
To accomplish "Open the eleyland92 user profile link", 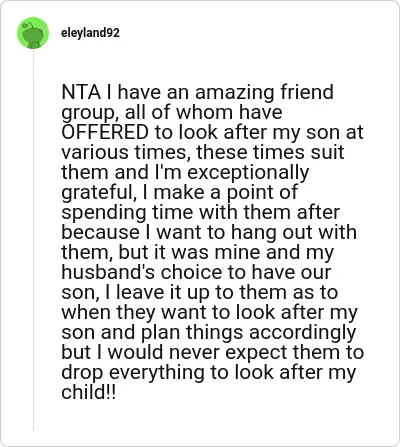I will point(90,33).
